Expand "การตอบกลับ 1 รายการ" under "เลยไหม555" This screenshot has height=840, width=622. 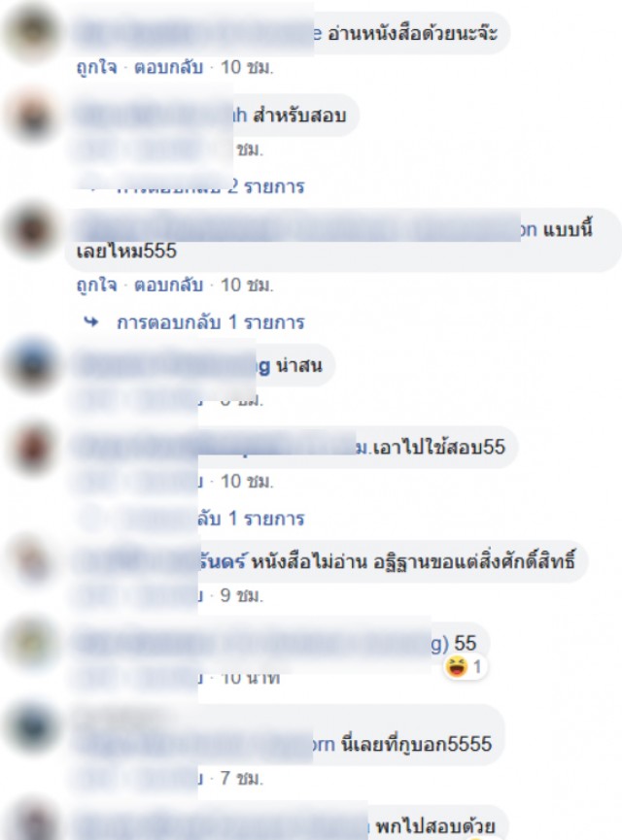211,322
